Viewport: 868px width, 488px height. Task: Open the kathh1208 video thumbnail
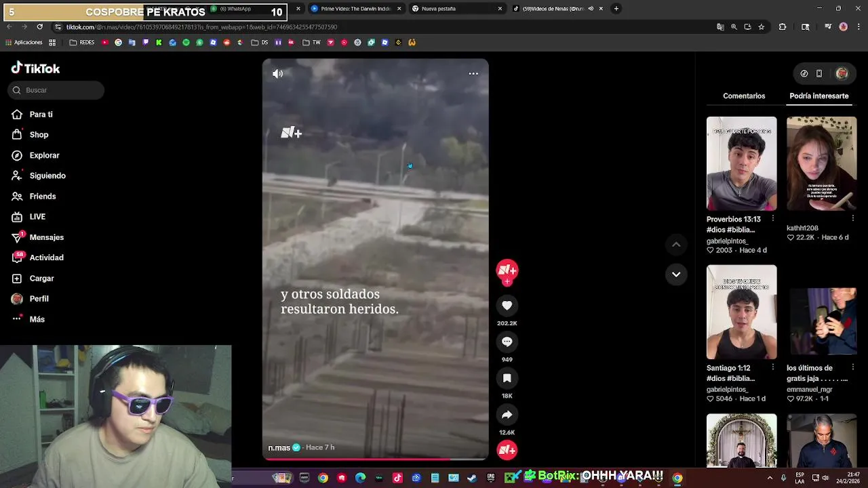(x=821, y=163)
